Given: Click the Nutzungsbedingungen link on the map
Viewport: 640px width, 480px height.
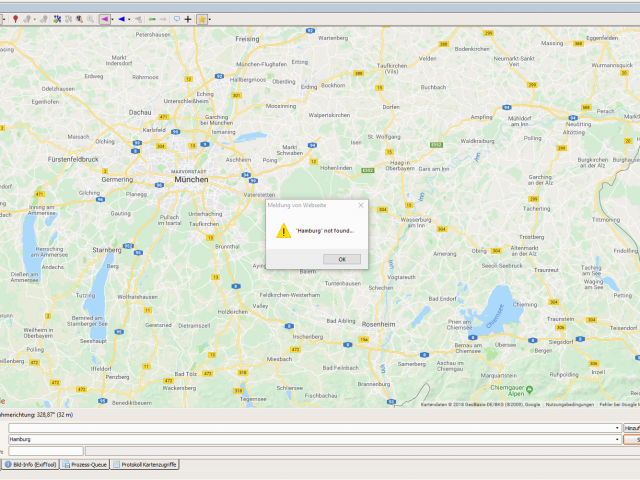Looking at the screenshot, I should [570, 404].
